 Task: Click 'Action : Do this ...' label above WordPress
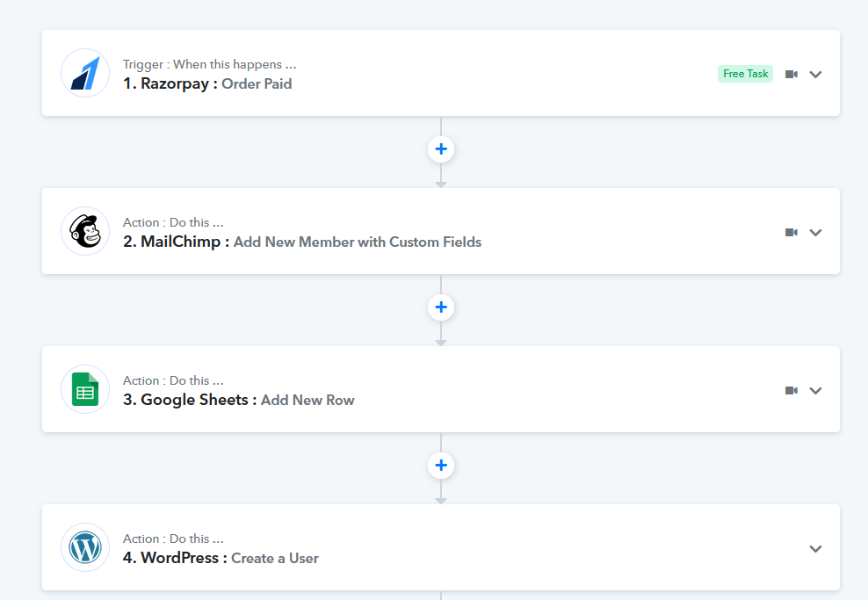[x=173, y=539]
